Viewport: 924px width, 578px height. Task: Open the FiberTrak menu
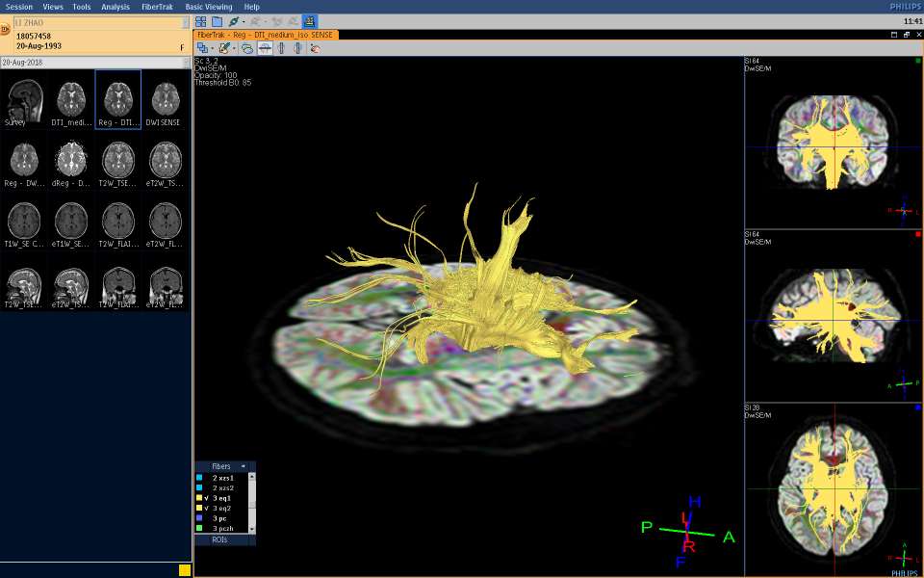click(x=157, y=7)
